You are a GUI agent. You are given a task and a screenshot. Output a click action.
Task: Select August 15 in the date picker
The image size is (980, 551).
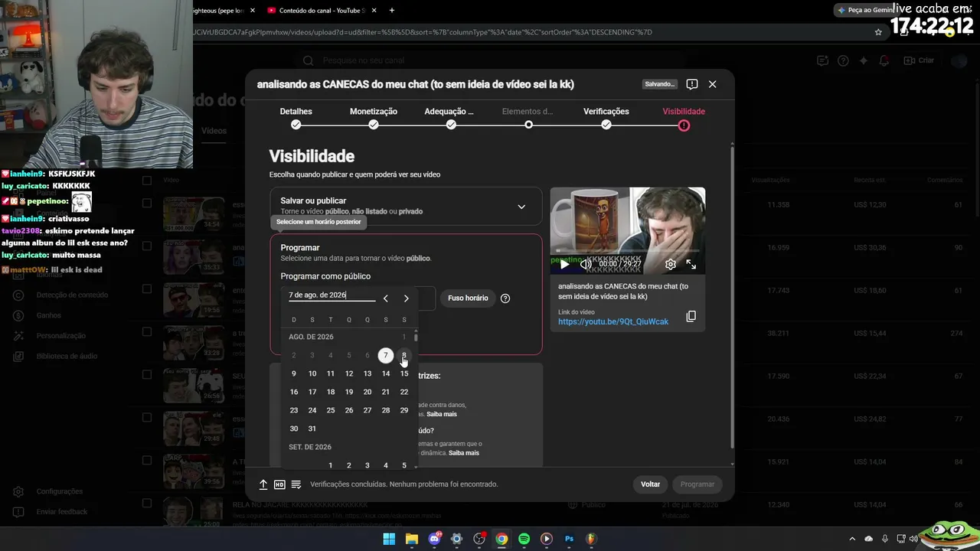[404, 373]
